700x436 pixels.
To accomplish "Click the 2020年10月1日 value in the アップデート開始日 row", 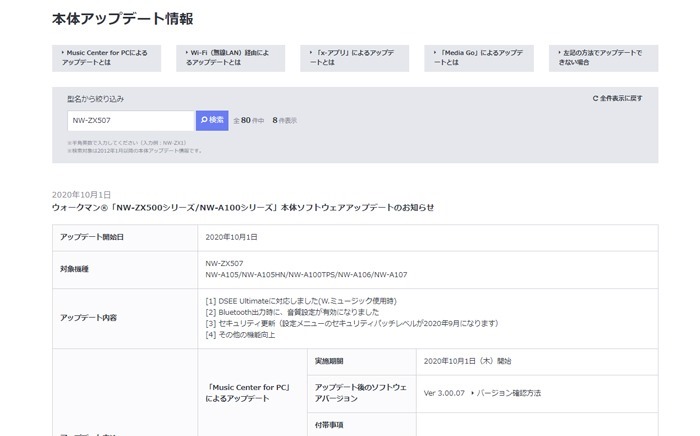I will pyautogui.click(x=231, y=237).
